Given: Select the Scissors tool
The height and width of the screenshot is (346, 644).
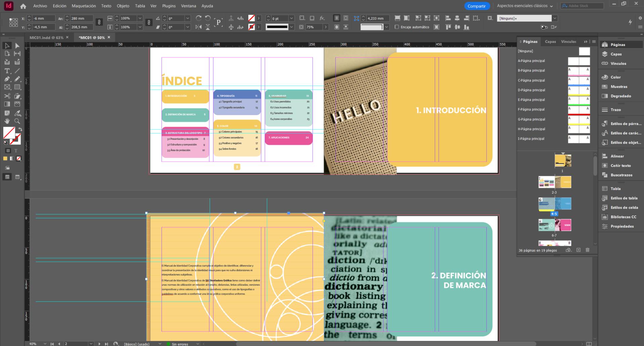Looking at the screenshot, I should pyautogui.click(x=7, y=96).
